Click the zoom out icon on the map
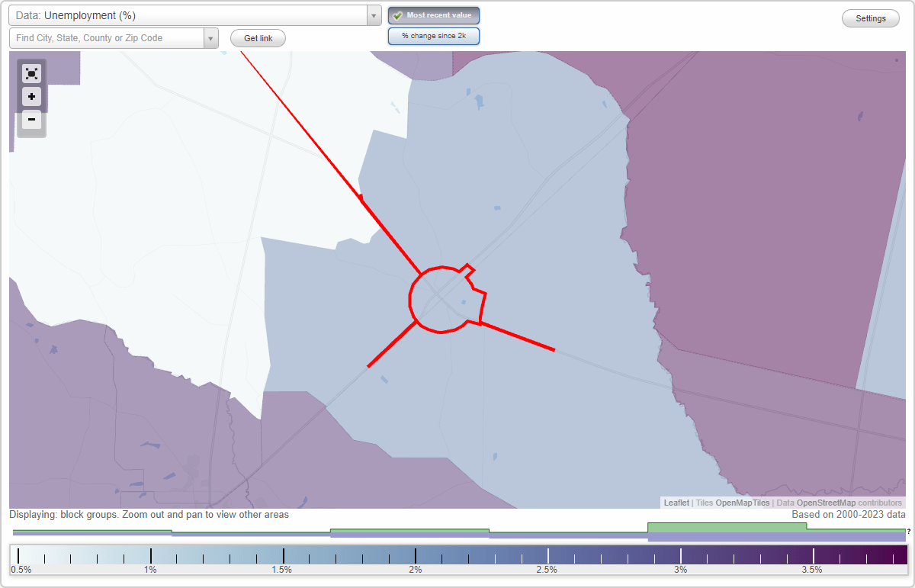 coord(31,120)
